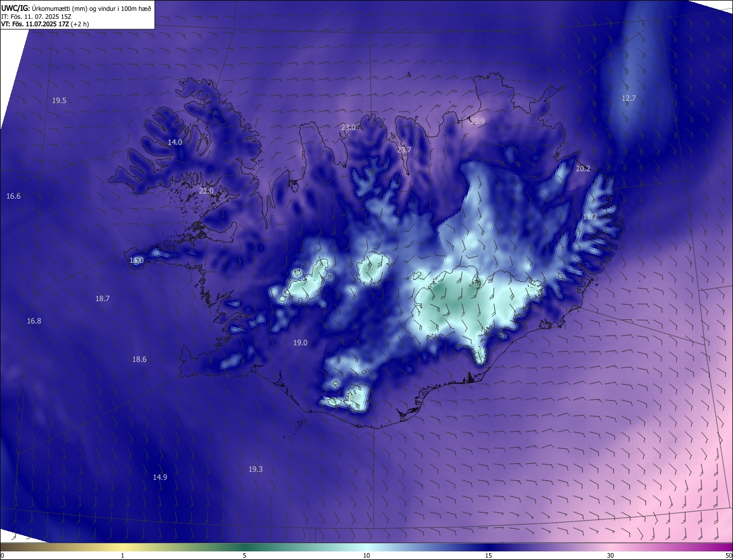The image size is (733, 560).
Task: Click the 14.9 value label on the map
Action: pyautogui.click(x=160, y=478)
